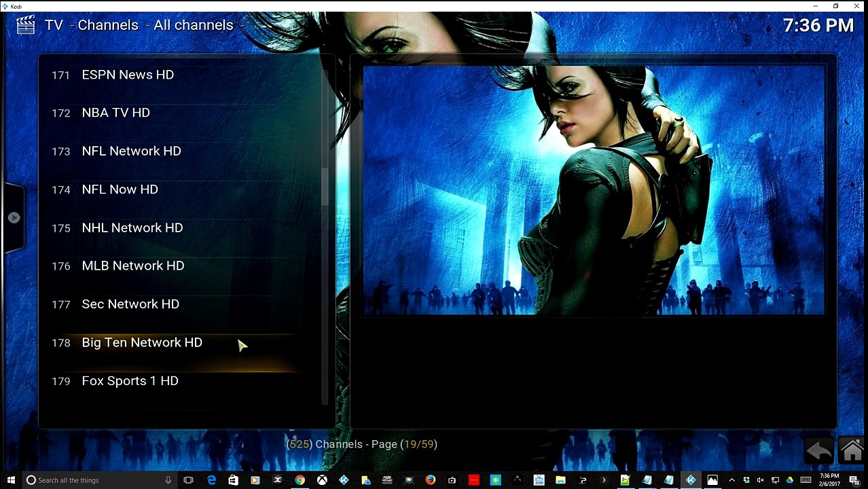Screen dimensions: 868x489
Task: Show hidden system tray icons
Action: coord(733,480)
